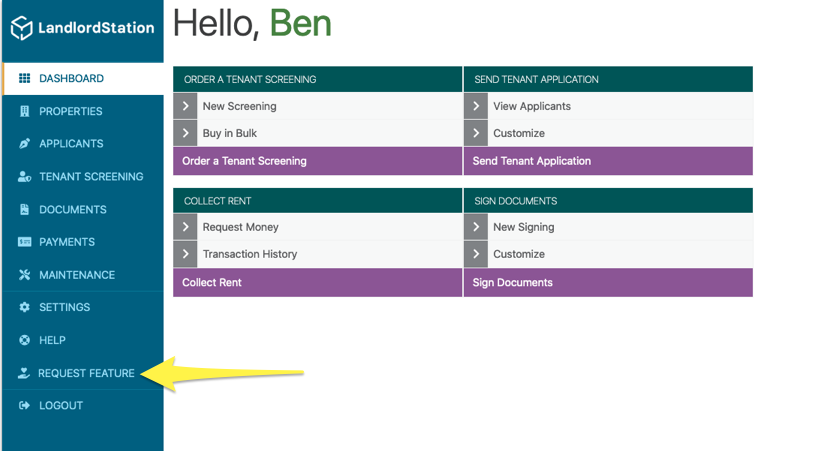Click the Documents file icon
Image resolution: width=833 pixels, height=451 pixels.
[x=24, y=209]
